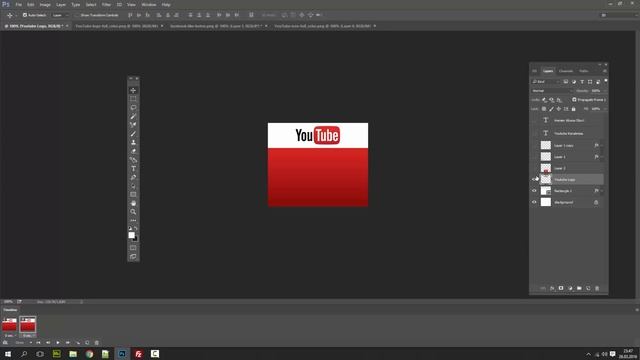Delete selected frame in Timeline
Viewport: 640px width, 360px height.
(97, 343)
